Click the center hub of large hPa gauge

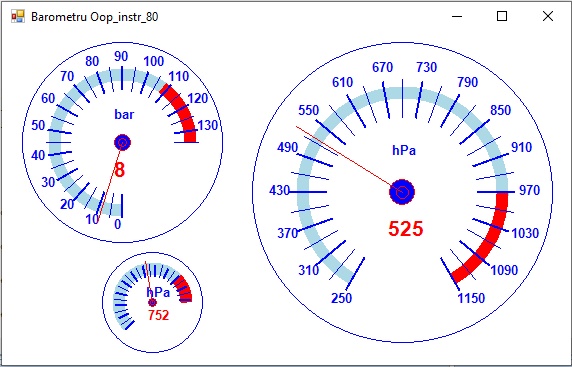[402, 192]
